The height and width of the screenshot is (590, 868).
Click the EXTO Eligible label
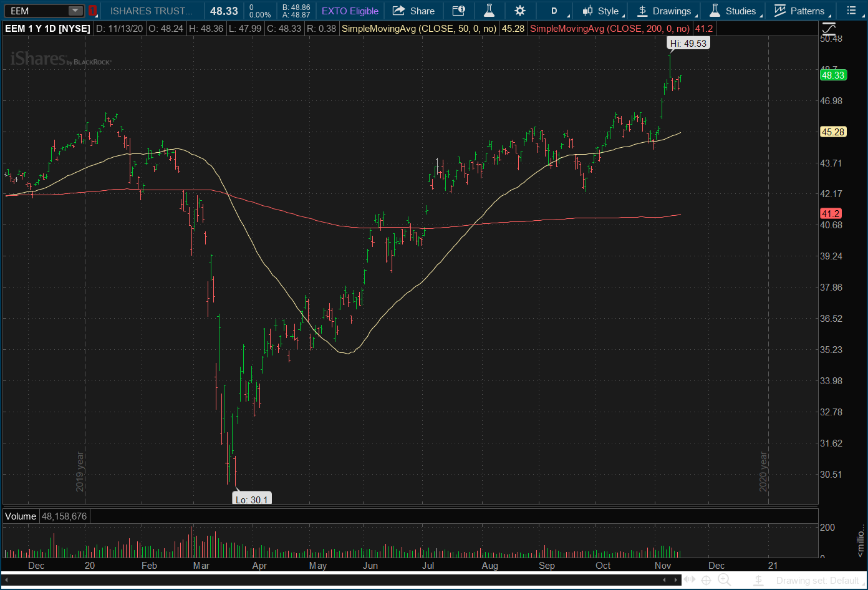click(x=350, y=11)
